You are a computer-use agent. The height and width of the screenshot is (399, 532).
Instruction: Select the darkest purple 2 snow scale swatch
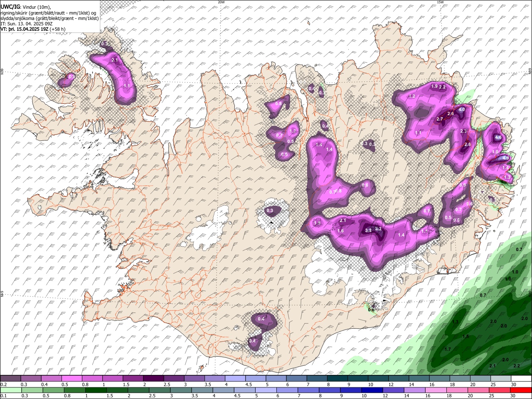pos(153,379)
